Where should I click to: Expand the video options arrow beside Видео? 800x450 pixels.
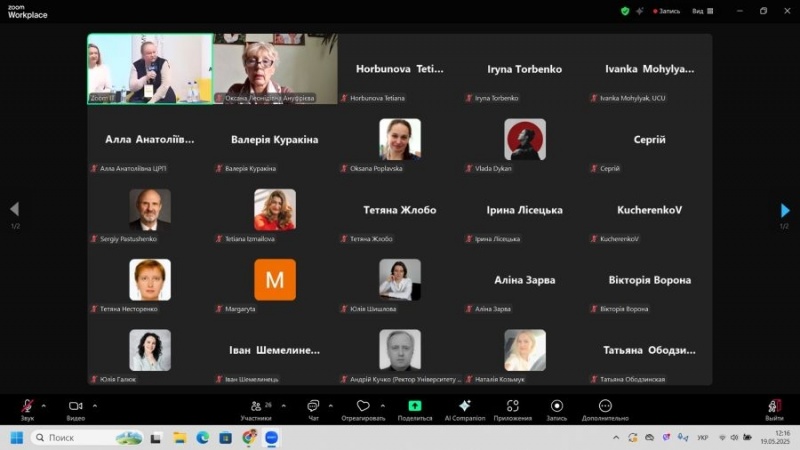tap(95, 405)
